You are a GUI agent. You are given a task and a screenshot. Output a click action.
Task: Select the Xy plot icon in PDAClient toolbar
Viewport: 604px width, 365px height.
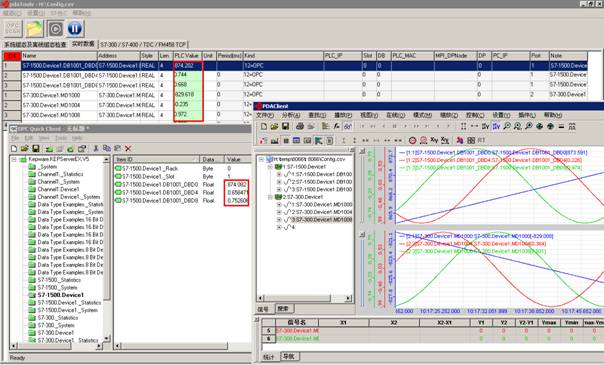coord(434,140)
